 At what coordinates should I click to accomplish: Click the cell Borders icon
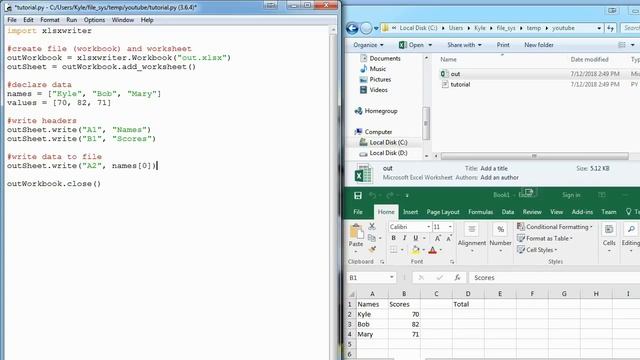(393, 249)
